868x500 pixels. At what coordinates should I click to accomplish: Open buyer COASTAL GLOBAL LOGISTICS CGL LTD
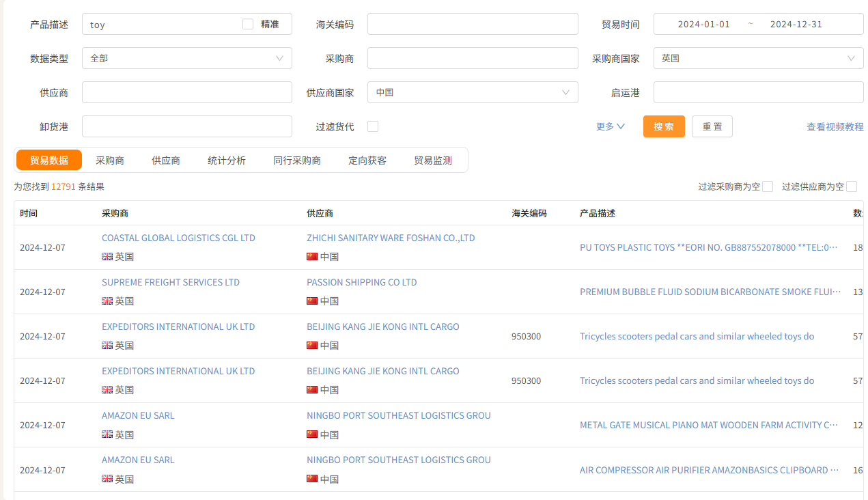(x=178, y=238)
